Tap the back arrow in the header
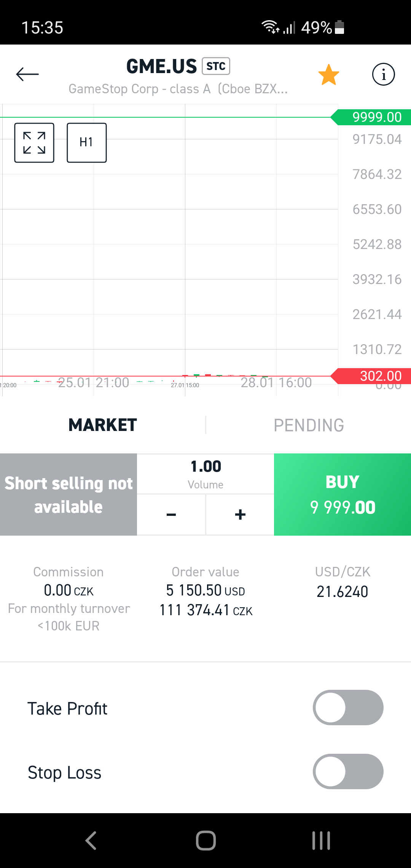Image resolution: width=411 pixels, height=868 pixels. point(27,74)
